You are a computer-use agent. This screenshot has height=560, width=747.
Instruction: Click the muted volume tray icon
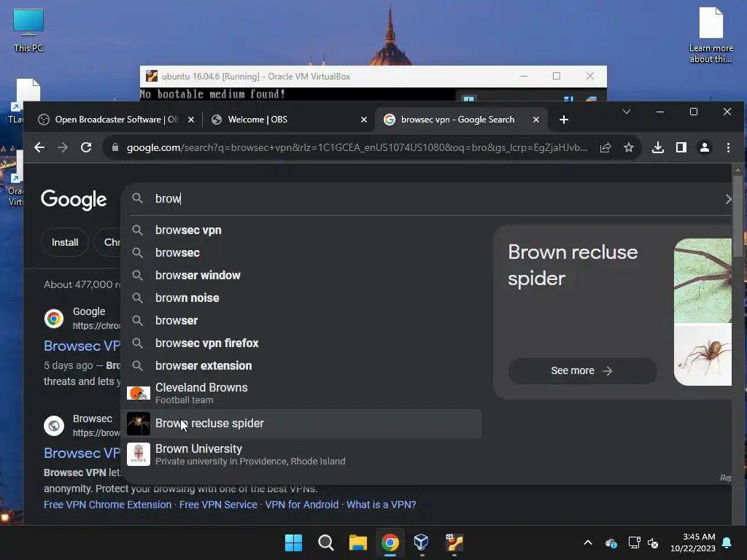(x=653, y=542)
